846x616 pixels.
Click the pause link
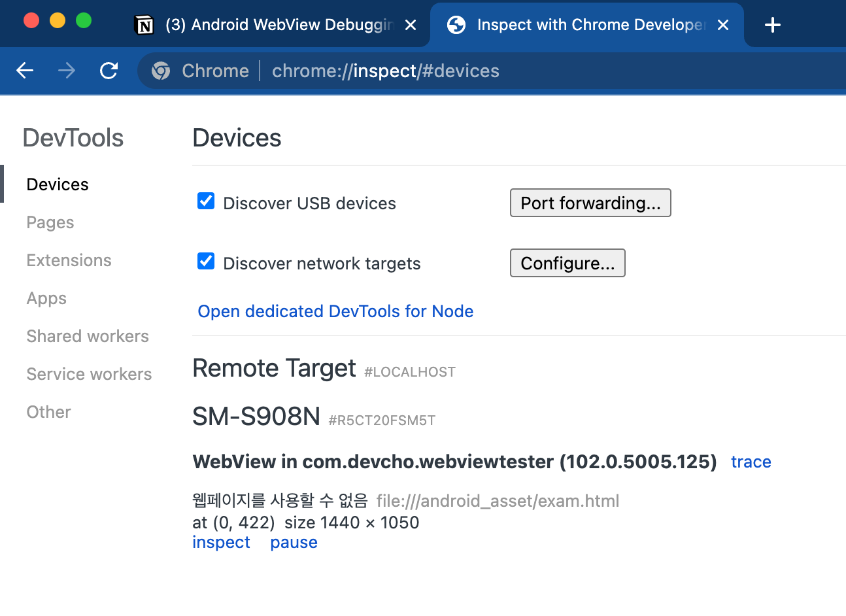[x=294, y=542]
